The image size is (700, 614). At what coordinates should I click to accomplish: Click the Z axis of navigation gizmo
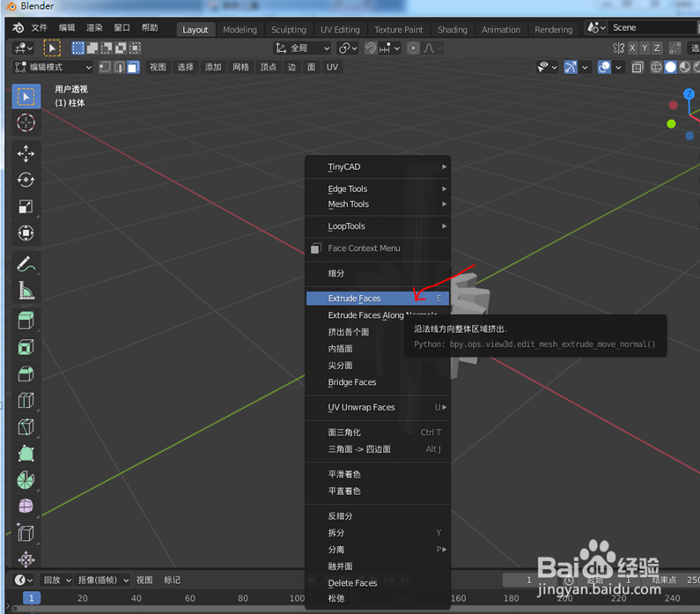click(x=689, y=93)
